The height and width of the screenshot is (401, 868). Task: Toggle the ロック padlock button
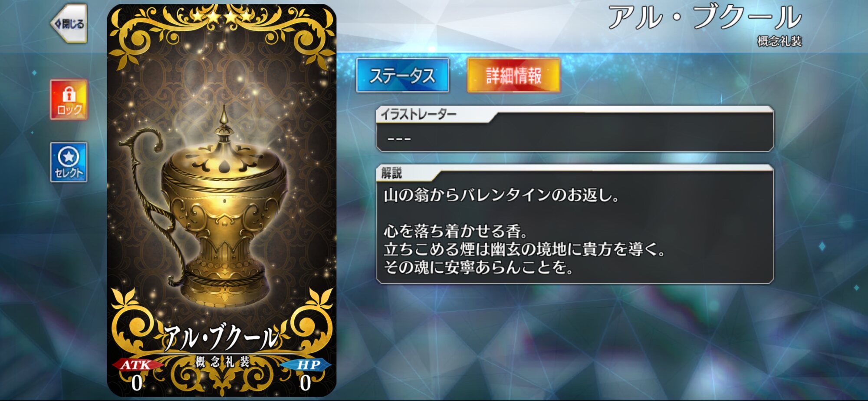[69, 100]
